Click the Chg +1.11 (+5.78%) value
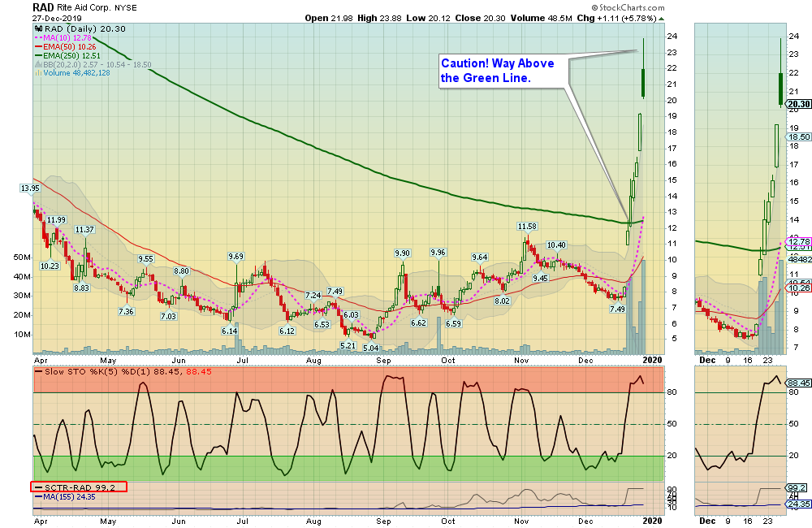This screenshot has height=528, width=812. [617, 18]
